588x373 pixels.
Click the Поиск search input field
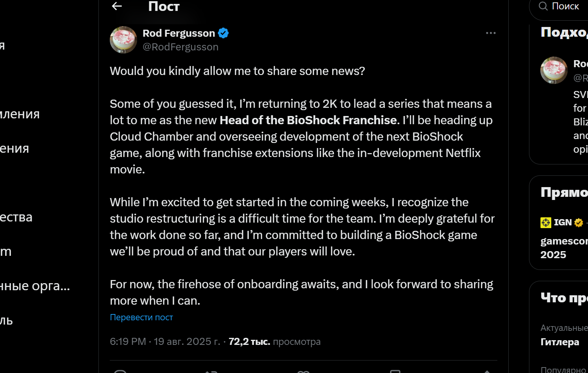(x=565, y=6)
